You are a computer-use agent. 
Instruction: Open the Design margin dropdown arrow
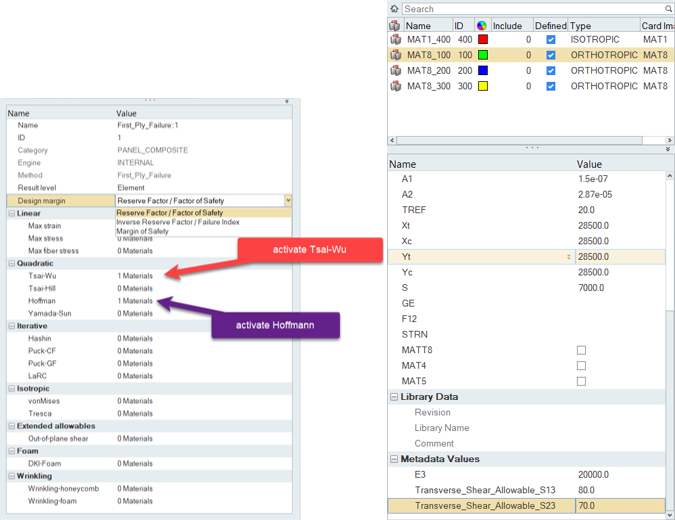point(288,200)
